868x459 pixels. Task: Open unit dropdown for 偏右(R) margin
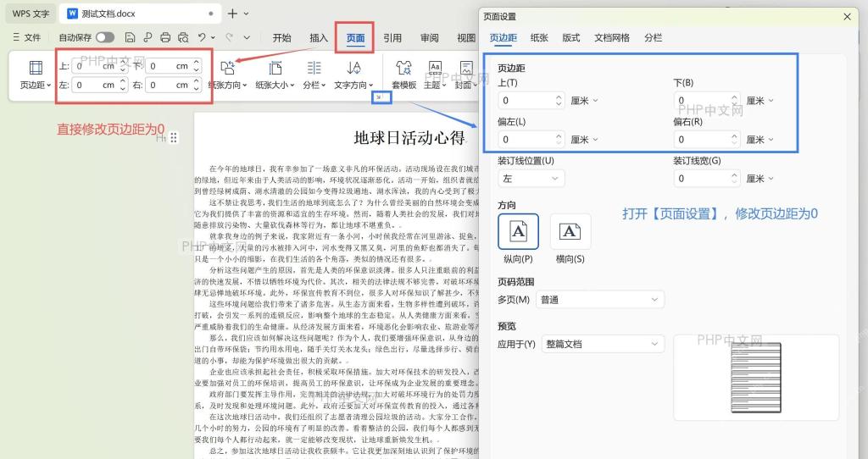point(760,140)
